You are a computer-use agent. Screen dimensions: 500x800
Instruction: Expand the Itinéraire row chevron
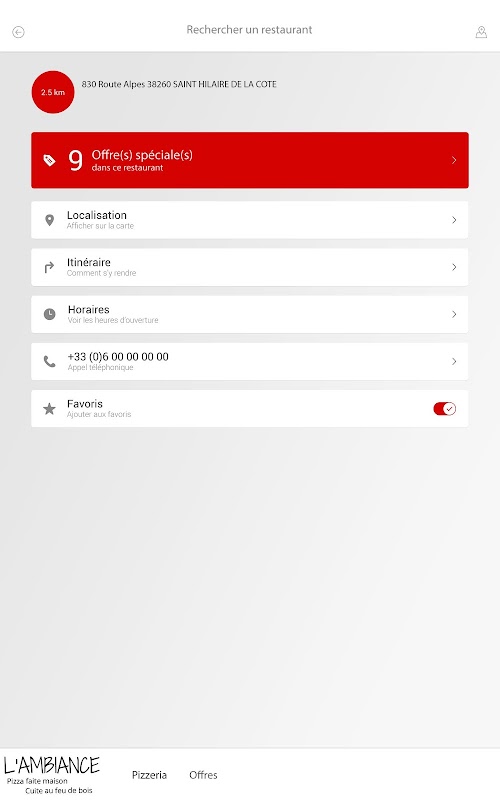(454, 267)
